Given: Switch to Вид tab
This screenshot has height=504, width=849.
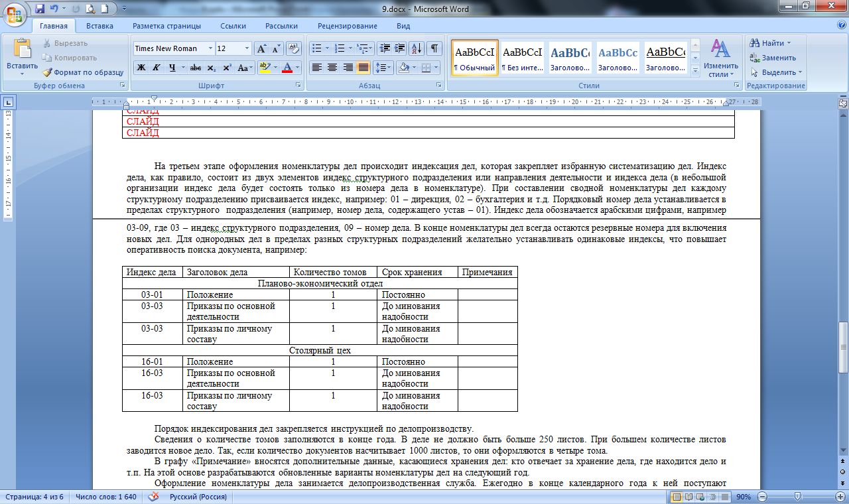Looking at the screenshot, I should 403,26.
